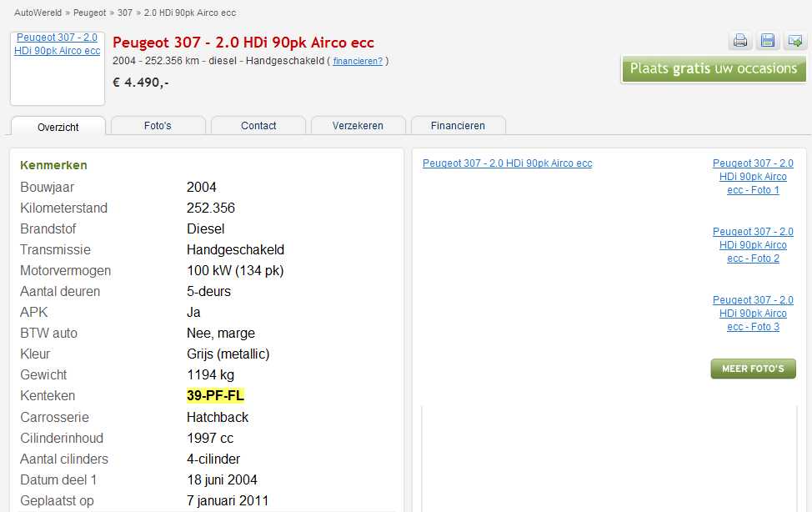Viewport: 812px width, 512px height.
Task: Select the Verzekeren tab
Action: coord(358,126)
